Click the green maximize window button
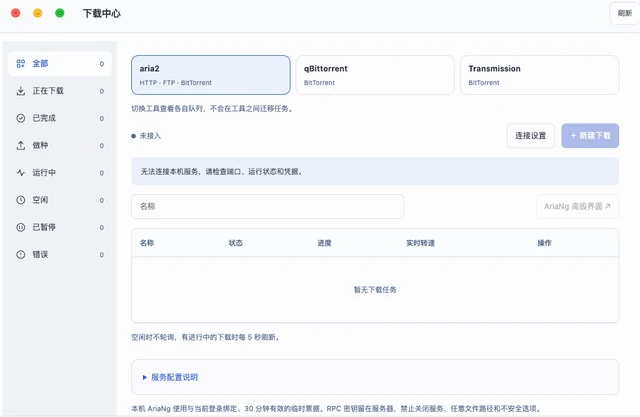 [x=60, y=13]
